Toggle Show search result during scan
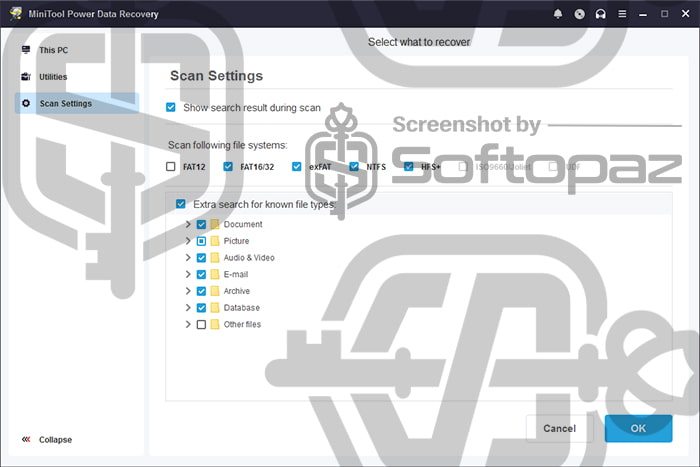This screenshot has height=467, width=700. coord(171,107)
